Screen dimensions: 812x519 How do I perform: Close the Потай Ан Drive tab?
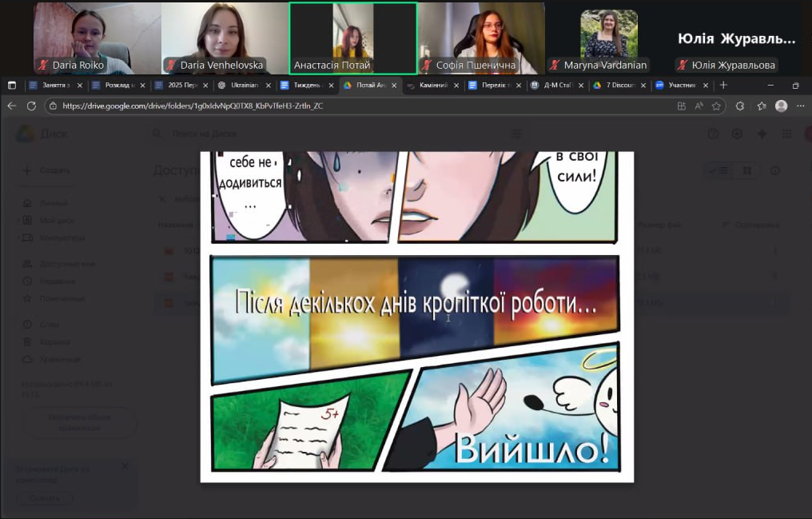(x=393, y=85)
